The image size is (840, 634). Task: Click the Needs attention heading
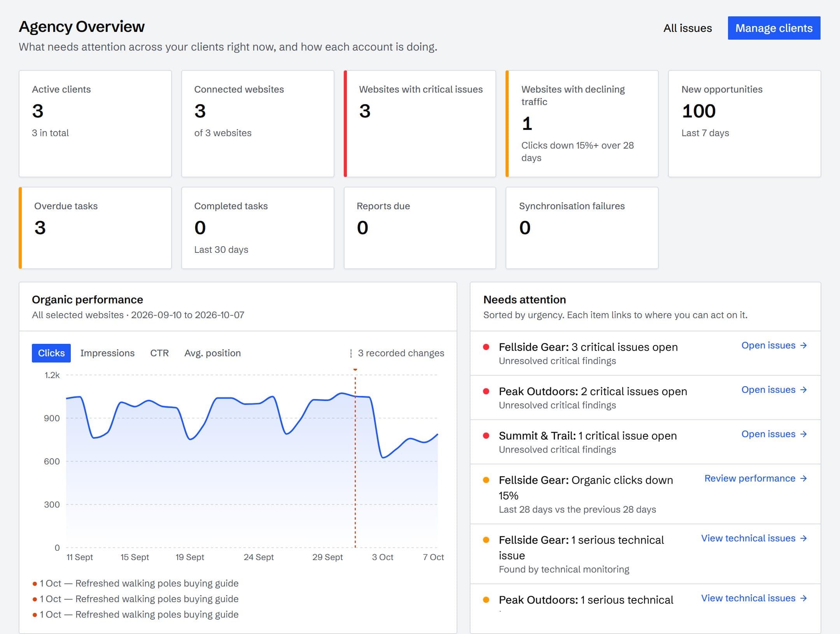click(525, 299)
